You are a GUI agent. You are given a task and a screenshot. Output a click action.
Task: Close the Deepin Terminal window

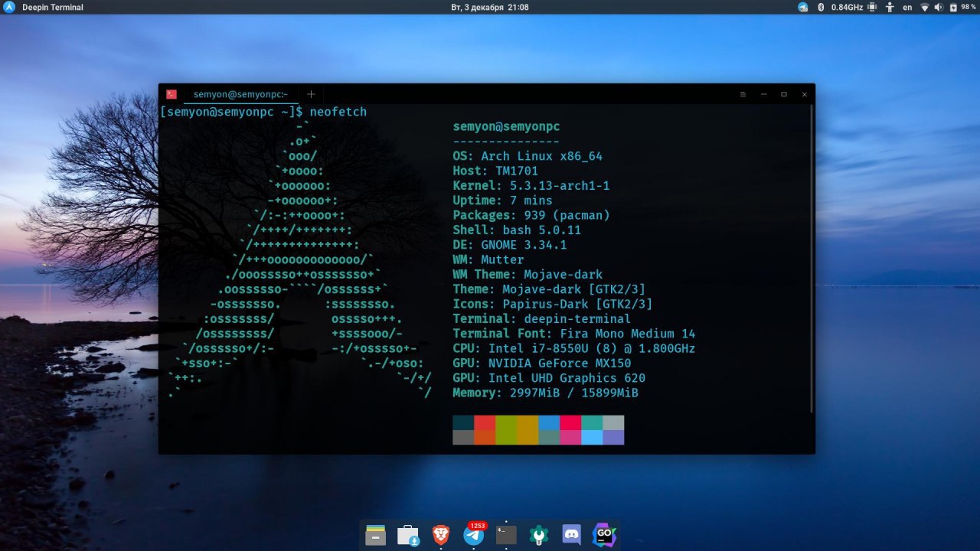pos(805,94)
